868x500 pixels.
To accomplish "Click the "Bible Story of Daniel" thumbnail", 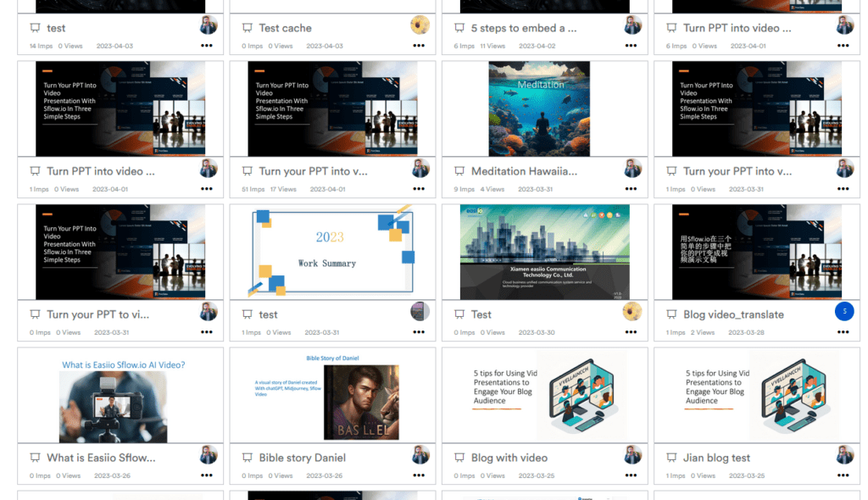I will (332, 395).
